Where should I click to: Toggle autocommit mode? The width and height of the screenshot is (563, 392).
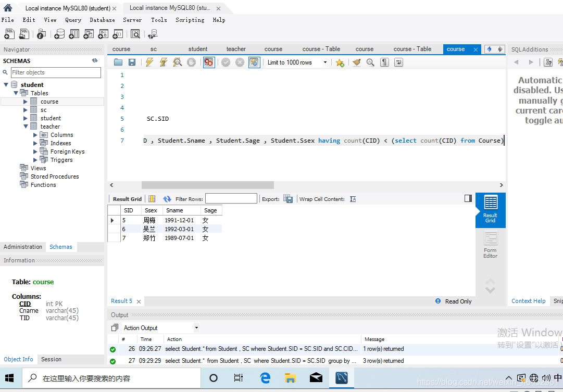pos(254,62)
